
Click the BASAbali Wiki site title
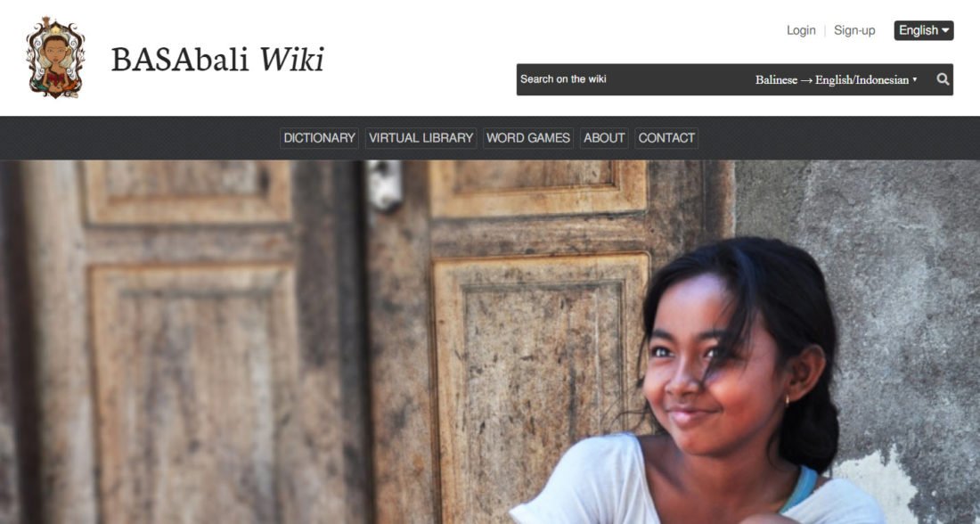[x=217, y=60]
